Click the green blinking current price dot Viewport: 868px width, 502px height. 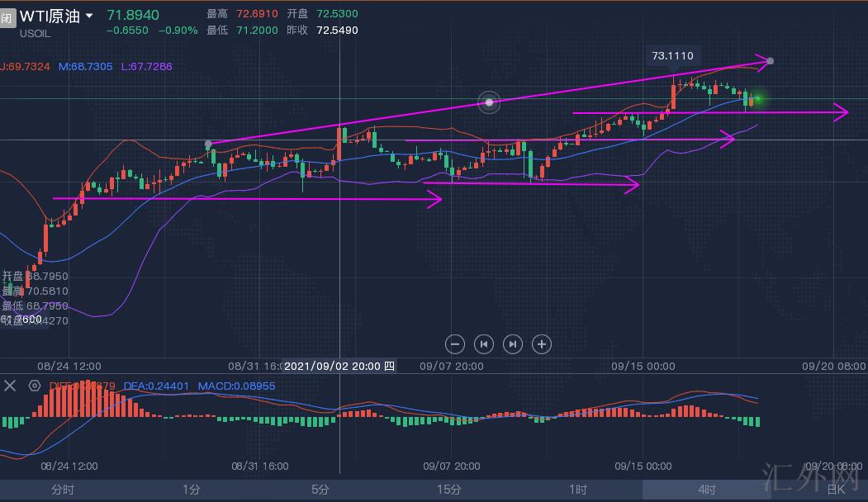757,99
